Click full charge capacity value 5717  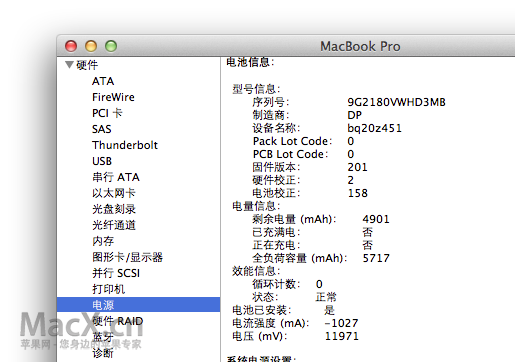376,258
